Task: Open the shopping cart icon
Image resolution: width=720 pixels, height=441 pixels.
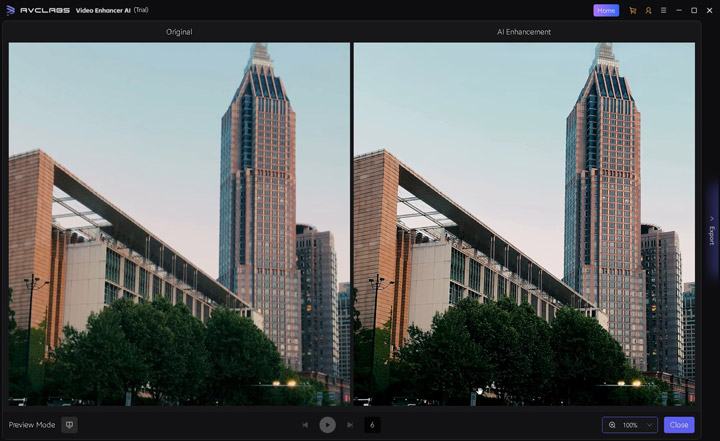Action: 633,11
